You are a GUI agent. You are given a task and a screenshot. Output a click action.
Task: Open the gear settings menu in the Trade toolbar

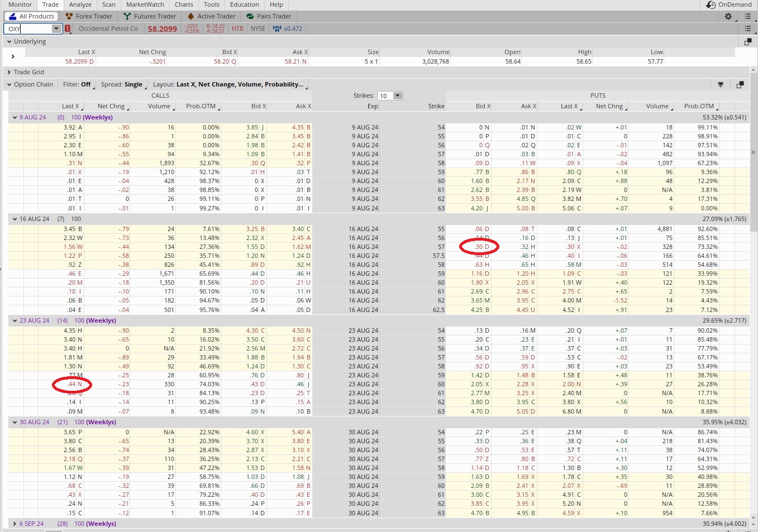pos(728,16)
